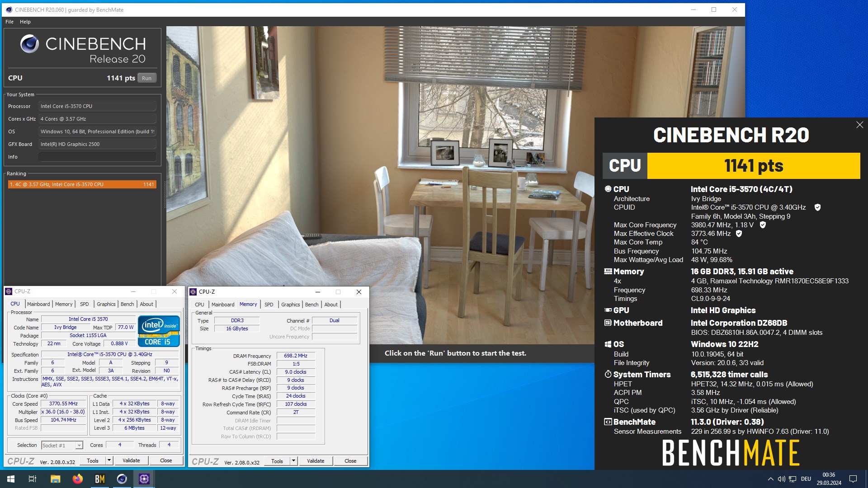
Task: Click Close button in left CPU-Z
Action: pos(166,460)
